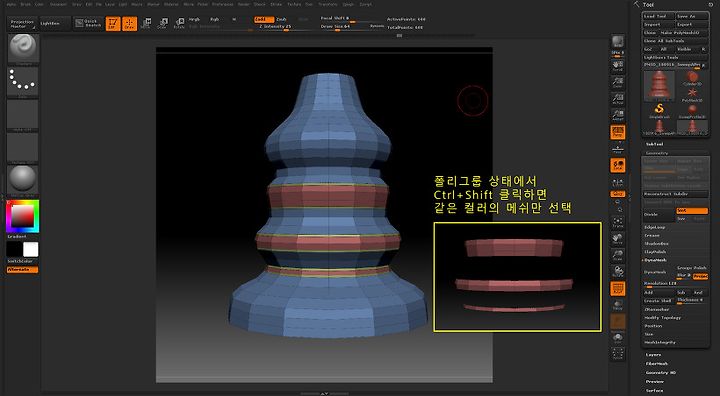Click the right shelf Scale view icon

point(618,255)
